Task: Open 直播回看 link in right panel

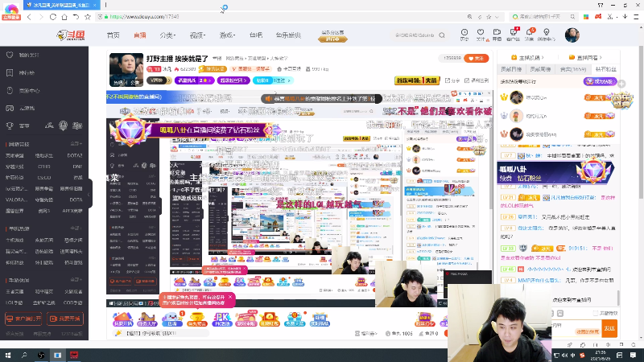Action: [586, 57]
